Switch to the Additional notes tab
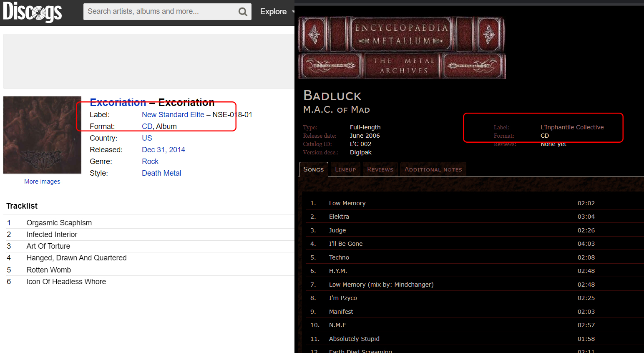 pyautogui.click(x=433, y=169)
